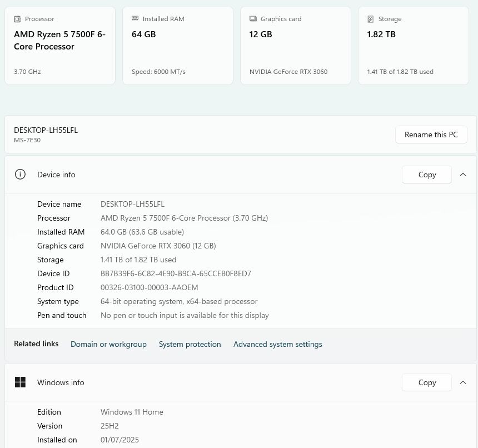This screenshot has width=478, height=448.
Task: Collapse the Device info section
Action: (x=463, y=175)
